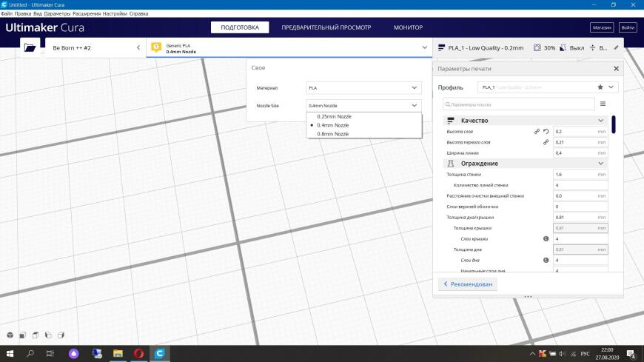Click the Рекомендован button

467,284
